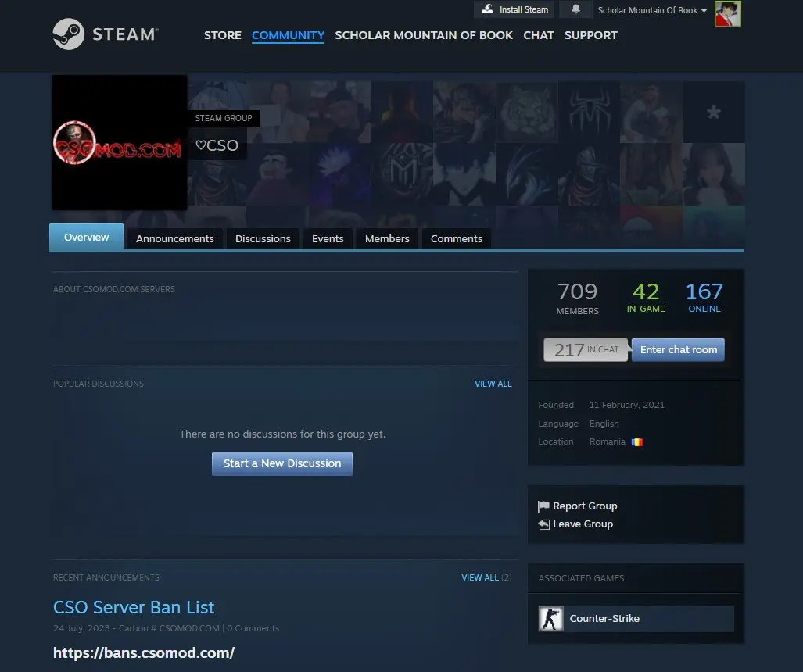The height and width of the screenshot is (672, 803).
Task: Click the 42 IN-GAME count
Action: (x=646, y=298)
